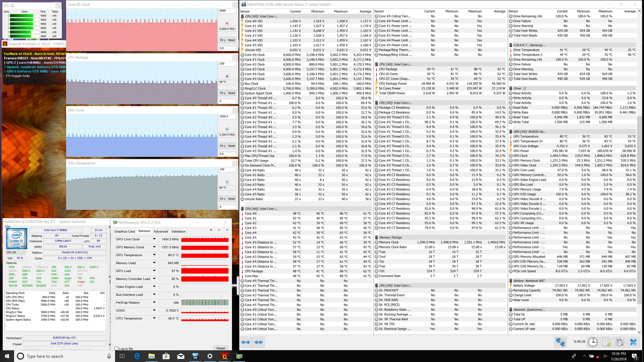The height and width of the screenshot is (362, 644).
Task: Open HWiNFO sensor settings gear
Action: (620, 342)
